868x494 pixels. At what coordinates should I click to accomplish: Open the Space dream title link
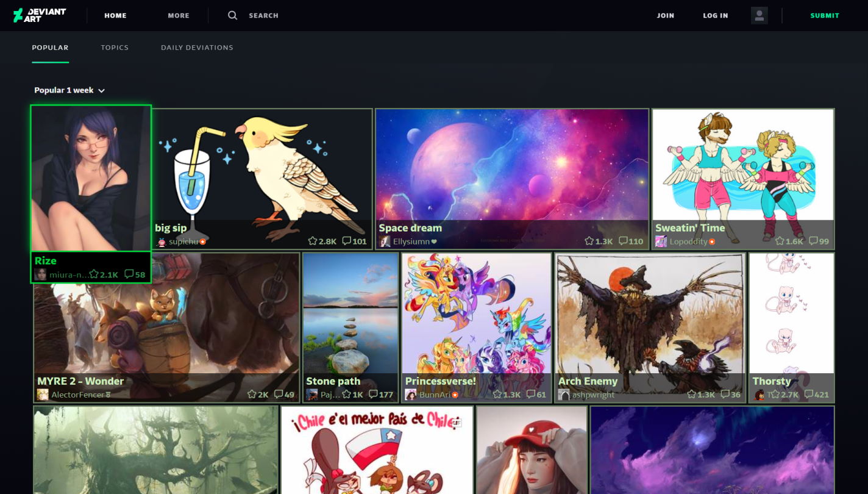[x=410, y=228]
